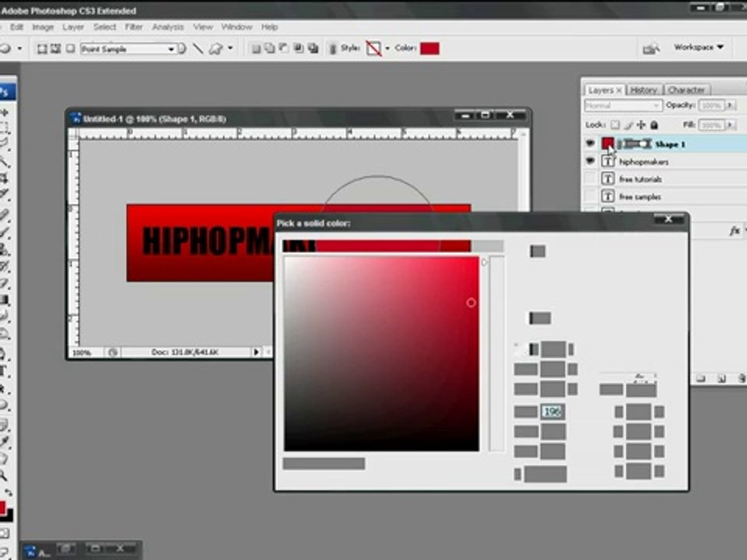Click inside the color picker field
This screenshot has width=747, height=560.
coord(381,353)
